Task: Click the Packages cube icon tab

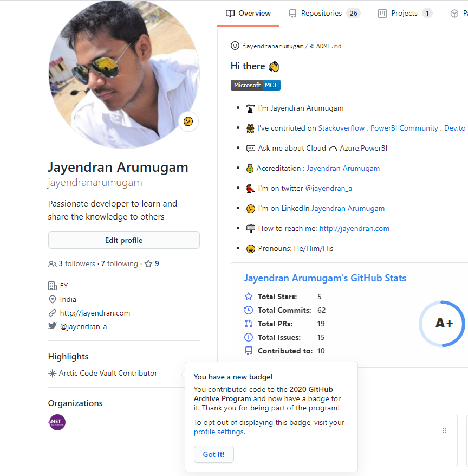Action: (x=454, y=14)
